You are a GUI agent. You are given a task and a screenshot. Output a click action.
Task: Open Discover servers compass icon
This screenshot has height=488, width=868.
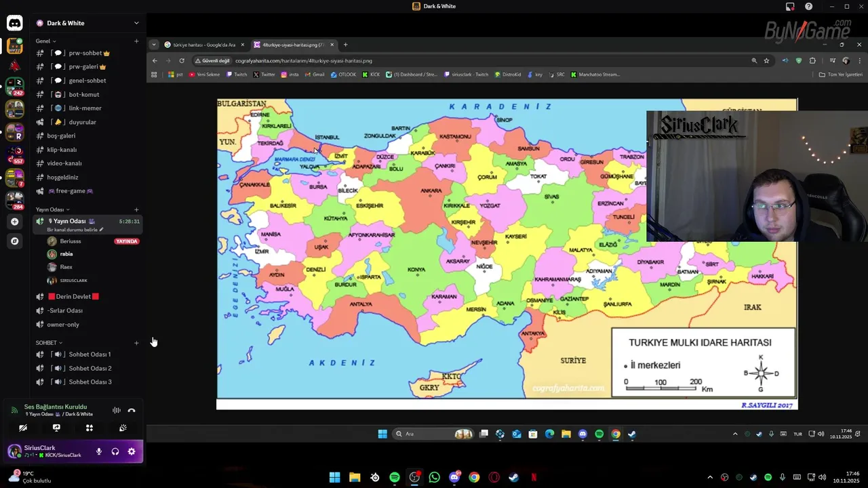point(14,241)
